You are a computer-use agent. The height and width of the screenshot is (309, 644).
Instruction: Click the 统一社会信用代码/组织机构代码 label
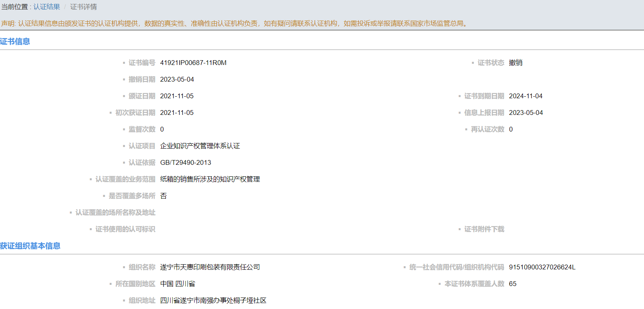pos(457,267)
